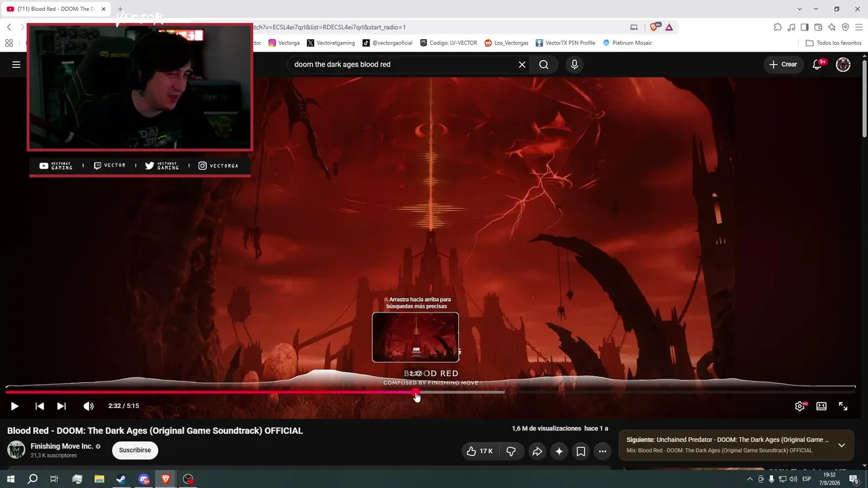Dislike the Blood Red video
The width and height of the screenshot is (868, 488).
pos(511,451)
